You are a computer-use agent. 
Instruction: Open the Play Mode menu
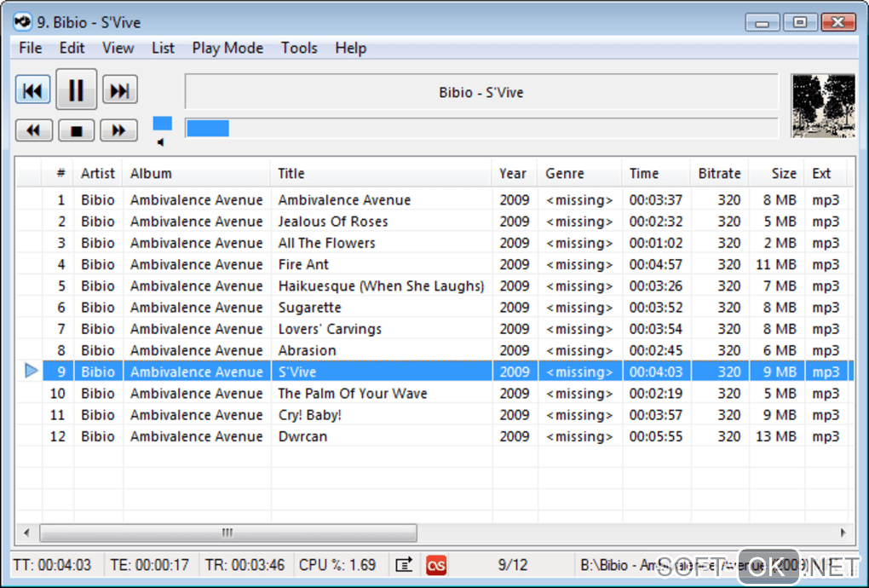click(227, 49)
